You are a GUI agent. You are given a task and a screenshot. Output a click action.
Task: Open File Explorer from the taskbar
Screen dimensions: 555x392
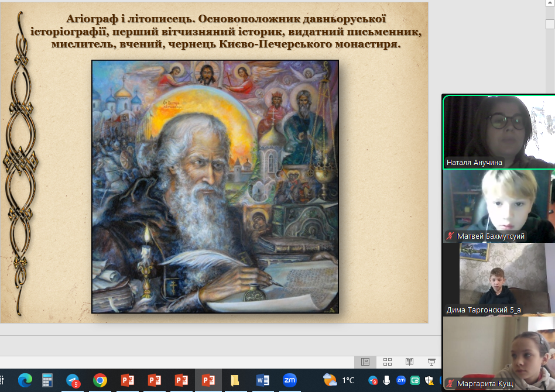235,381
